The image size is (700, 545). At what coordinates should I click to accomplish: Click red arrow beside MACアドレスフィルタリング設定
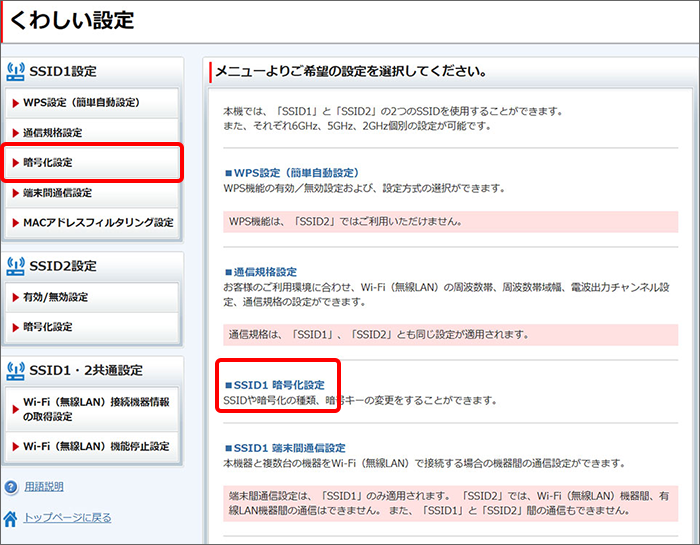pyautogui.click(x=16, y=223)
